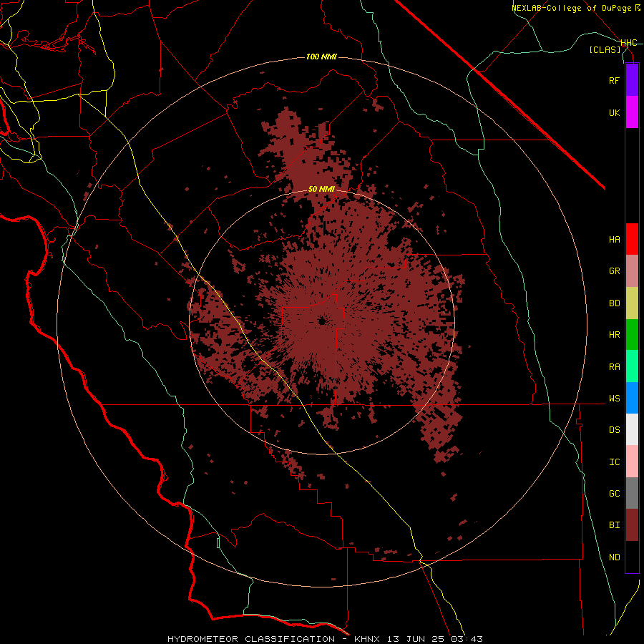Click the radar site center dot

click(322, 321)
